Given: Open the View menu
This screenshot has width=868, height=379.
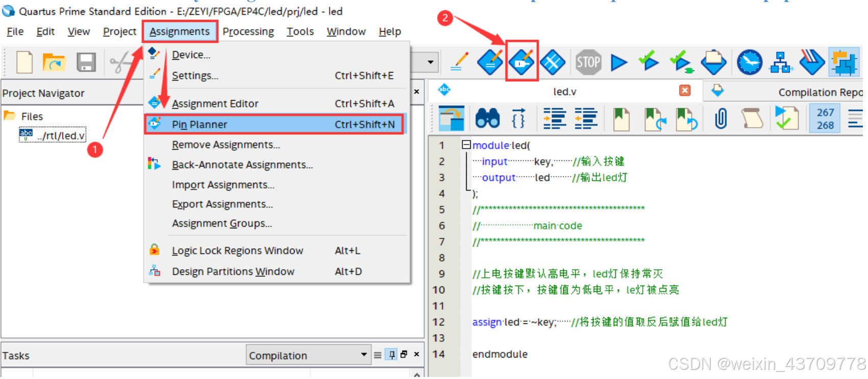Looking at the screenshot, I should tap(79, 32).
